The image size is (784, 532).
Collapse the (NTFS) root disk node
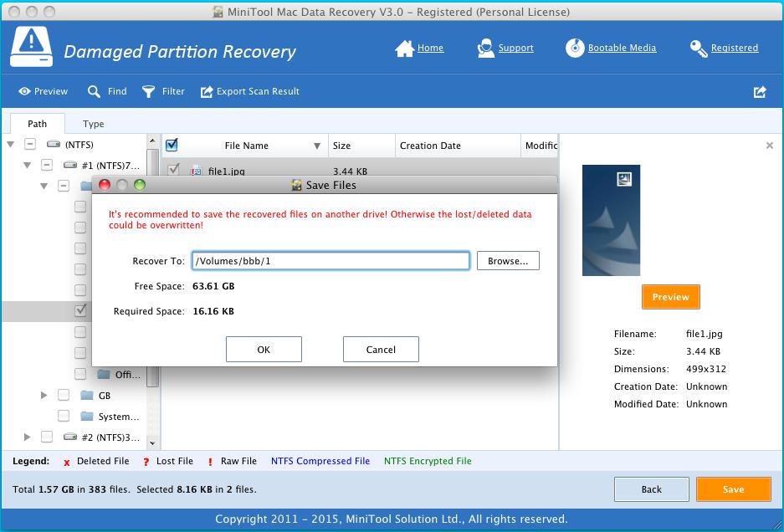pyautogui.click(x=11, y=145)
